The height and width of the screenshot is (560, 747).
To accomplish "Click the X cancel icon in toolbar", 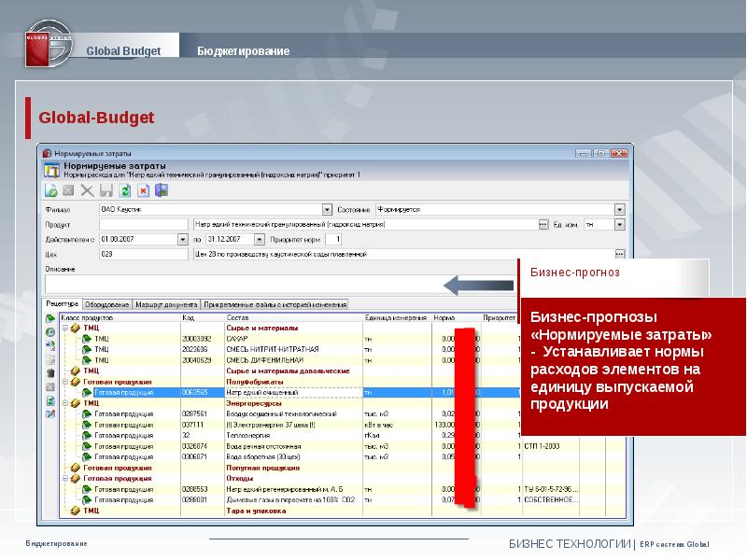I will 87,190.
